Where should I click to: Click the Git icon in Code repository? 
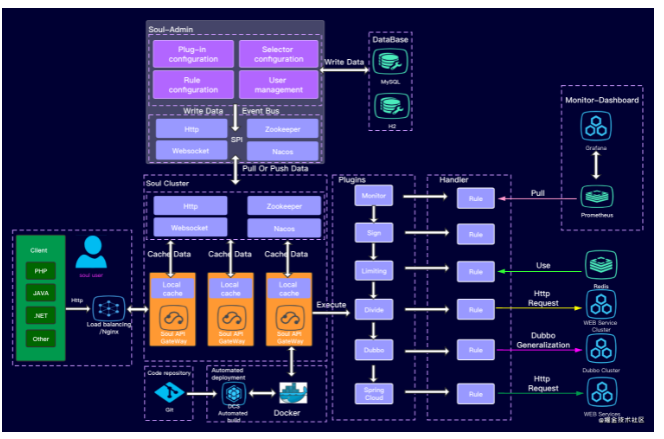[169, 393]
